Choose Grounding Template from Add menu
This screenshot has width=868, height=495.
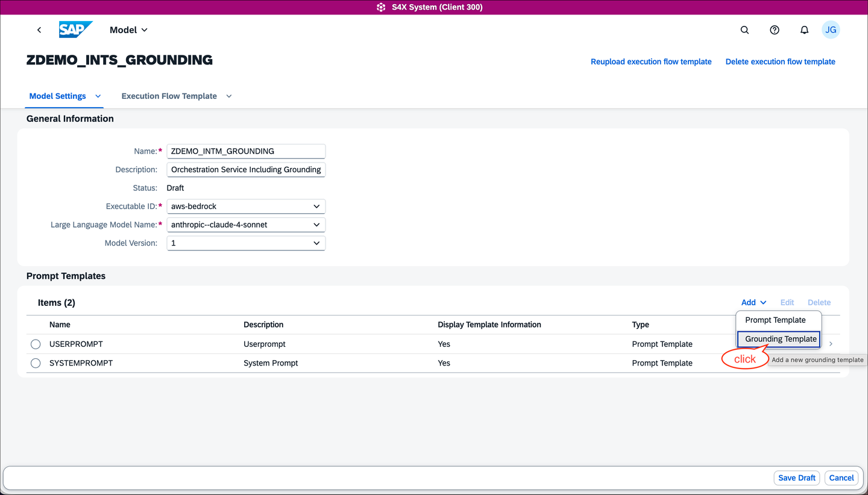[779, 339]
